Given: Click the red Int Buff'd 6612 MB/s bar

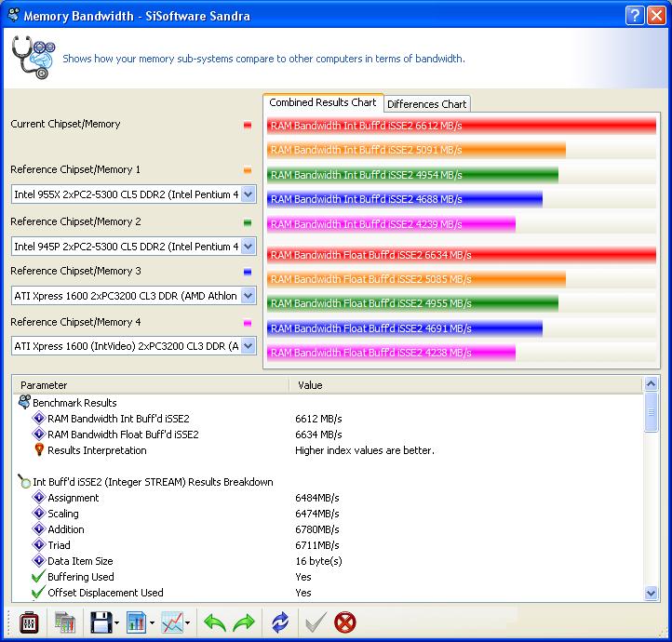Looking at the screenshot, I should click(x=461, y=126).
